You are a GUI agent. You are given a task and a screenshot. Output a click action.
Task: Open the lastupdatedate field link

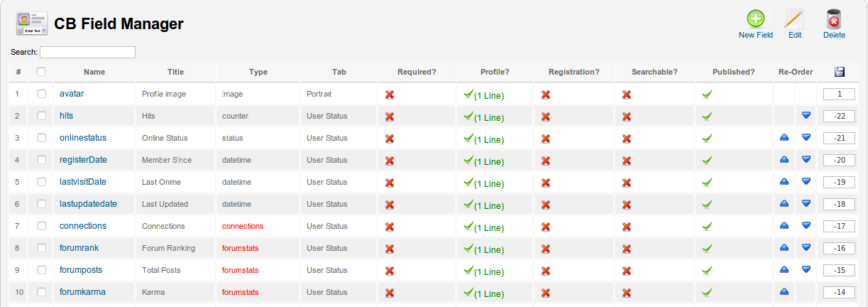point(88,204)
